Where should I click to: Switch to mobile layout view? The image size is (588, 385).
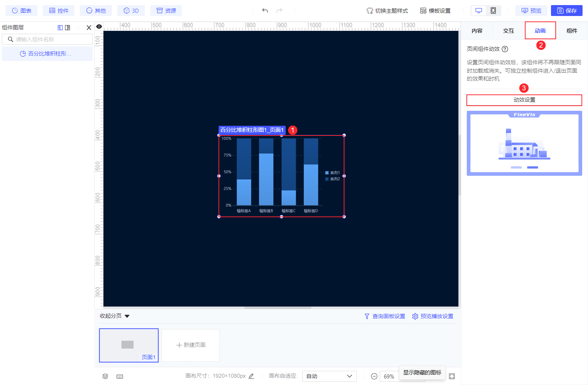pyautogui.click(x=493, y=11)
